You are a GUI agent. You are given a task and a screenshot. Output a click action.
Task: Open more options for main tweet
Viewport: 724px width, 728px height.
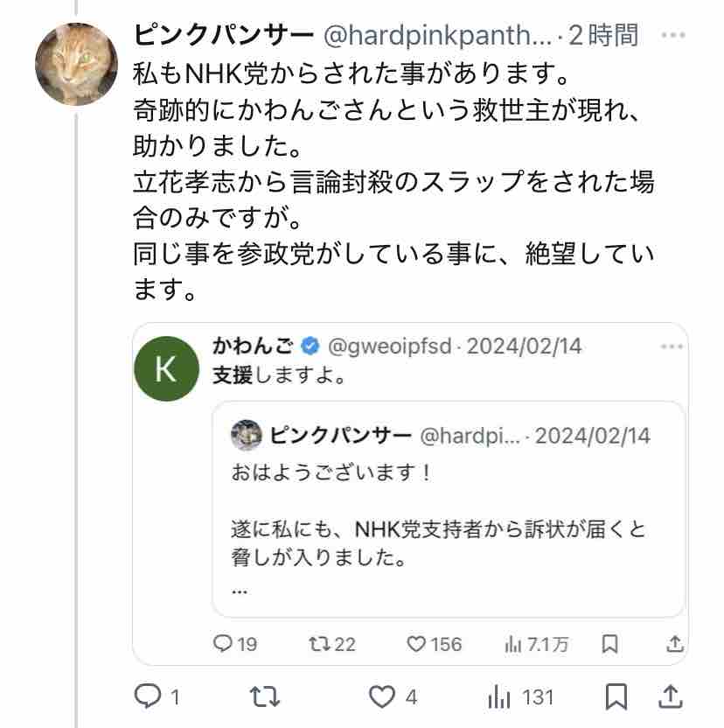(x=673, y=36)
